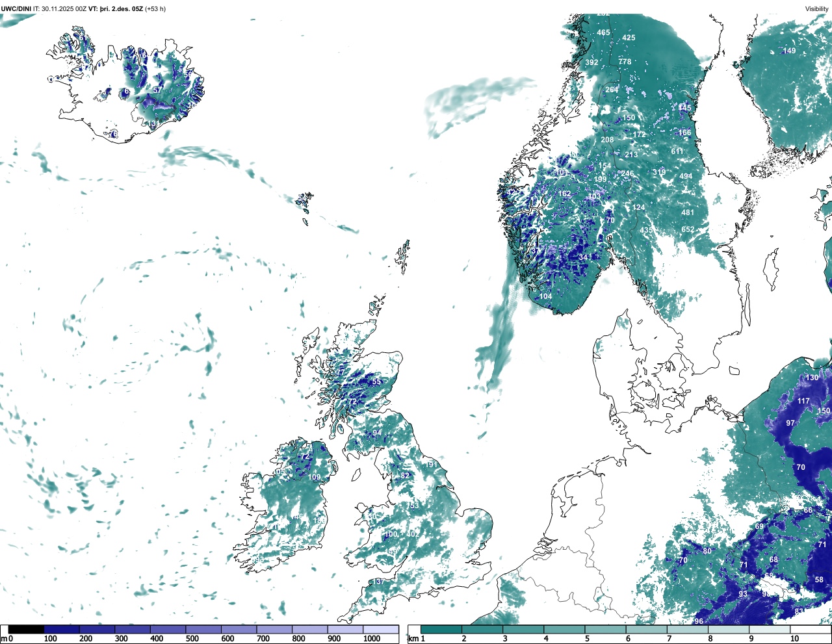Select the 1000 m palest swatch in metre legend
Viewport: 832px width, 644px height.
pyautogui.click(x=380, y=629)
